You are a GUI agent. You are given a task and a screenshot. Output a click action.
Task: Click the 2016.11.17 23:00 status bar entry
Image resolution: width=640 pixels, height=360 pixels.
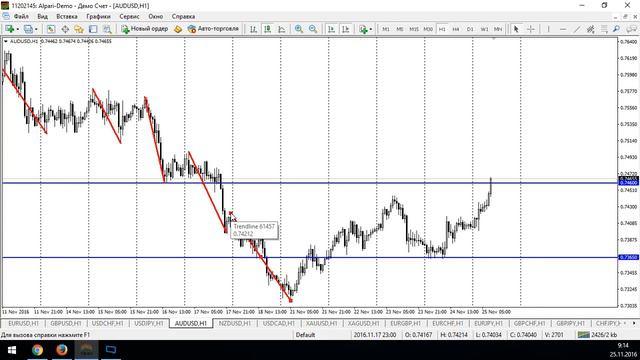click(375, 335)
